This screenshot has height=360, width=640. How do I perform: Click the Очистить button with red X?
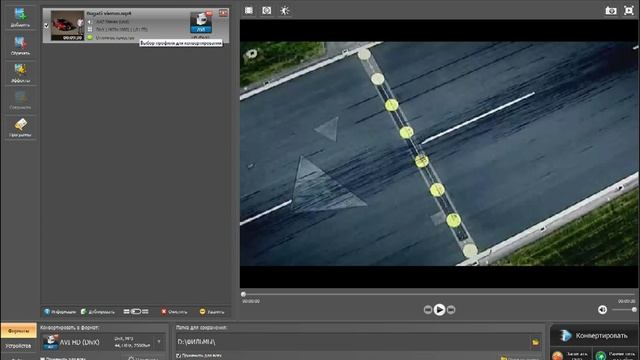174,312
